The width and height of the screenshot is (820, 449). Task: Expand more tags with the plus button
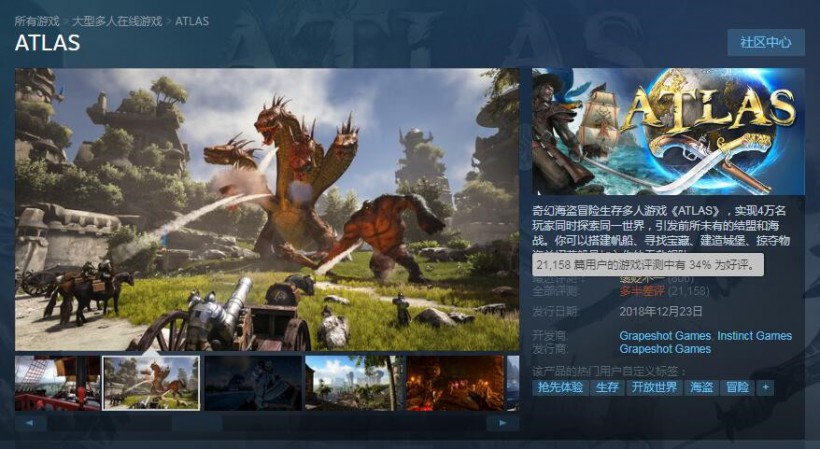(765, 387)
